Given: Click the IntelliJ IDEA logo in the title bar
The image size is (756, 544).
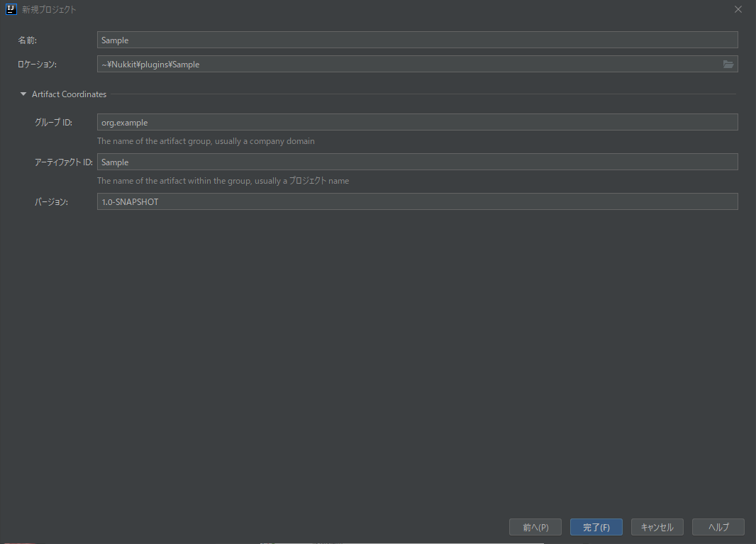Looking at the screenshot, I should [x=11, y=9].
